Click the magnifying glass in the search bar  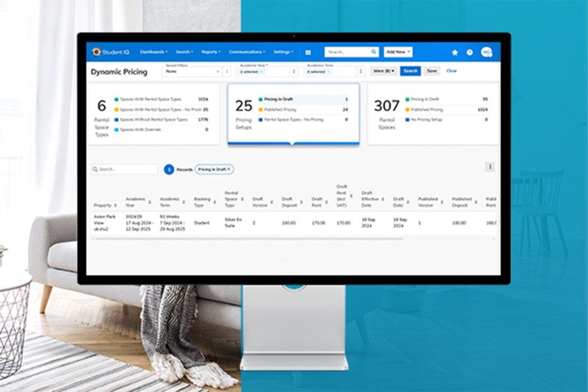(x=374, y=51)
